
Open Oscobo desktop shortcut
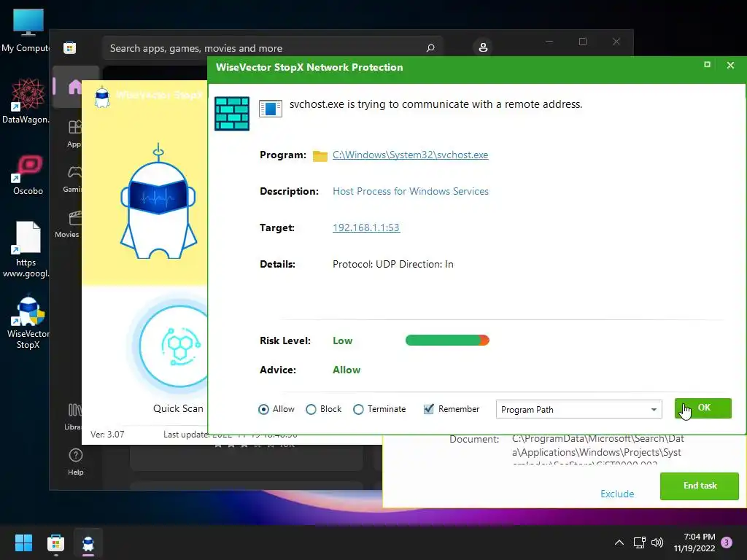tap(28, 175)
